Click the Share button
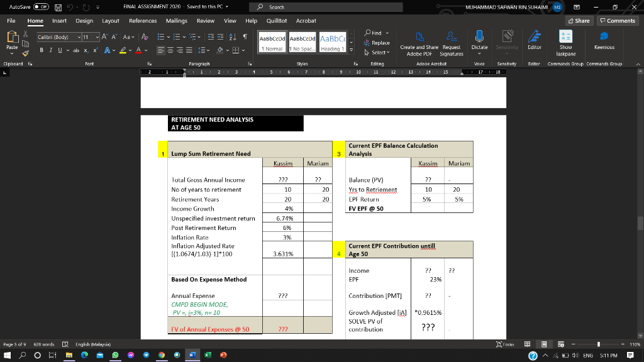The height and width of the screenshot is (362, 644). 578,21
